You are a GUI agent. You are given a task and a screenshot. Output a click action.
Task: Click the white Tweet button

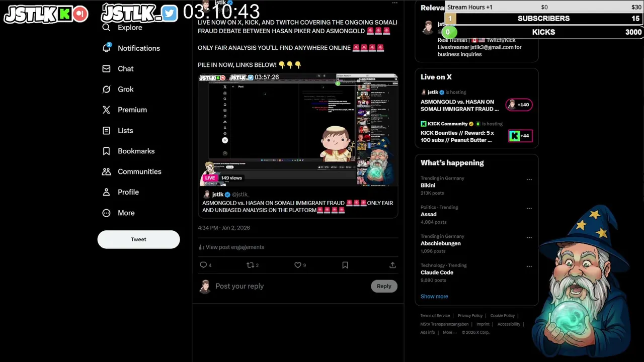pos(138,239)
